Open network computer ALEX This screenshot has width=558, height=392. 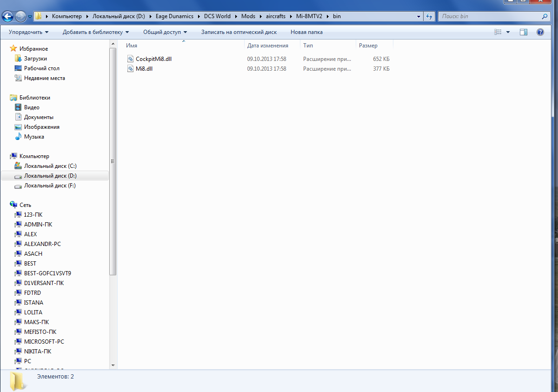30,234
